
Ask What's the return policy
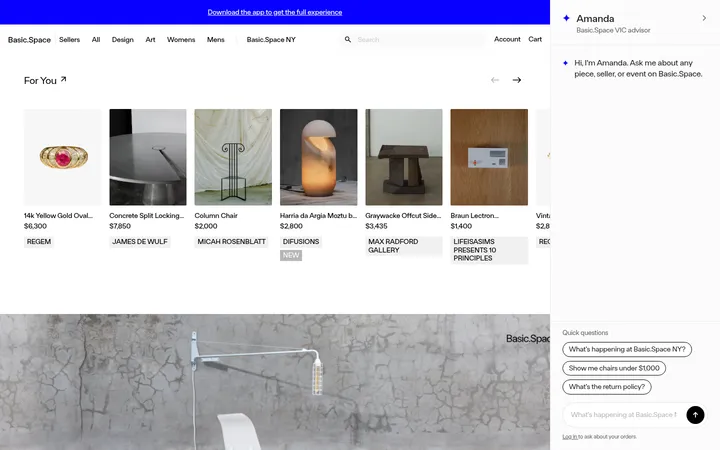(607, 387)
